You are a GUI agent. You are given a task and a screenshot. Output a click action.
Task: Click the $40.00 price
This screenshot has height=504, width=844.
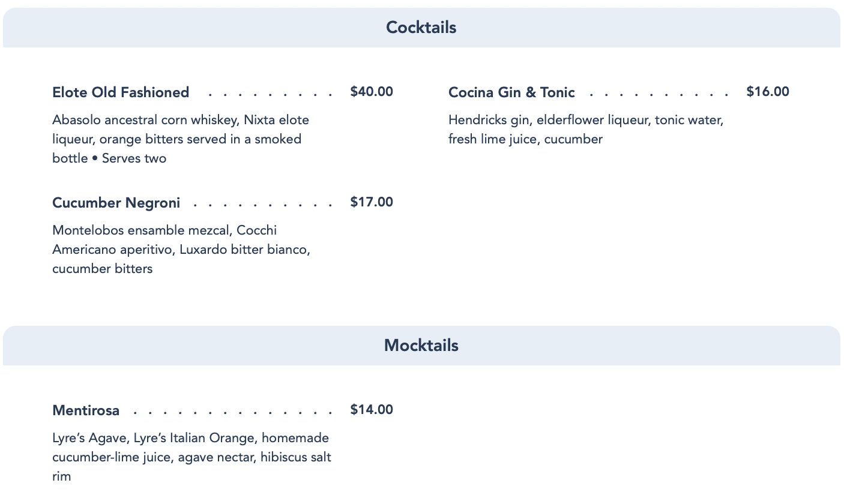tap(372, 92)
